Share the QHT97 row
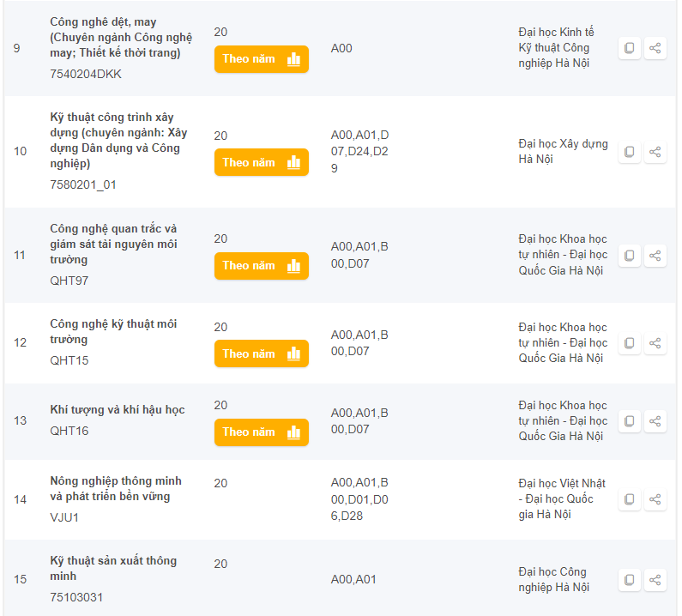Image resolution: width=682 pixels, height=616 pixels. coord(655,256)
